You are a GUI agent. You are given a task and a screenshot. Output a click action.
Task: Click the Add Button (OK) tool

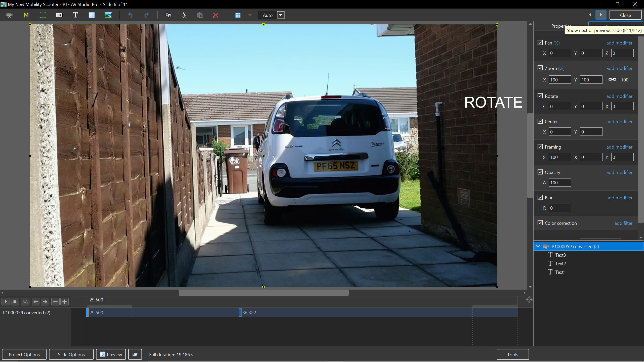pos(59,15)
